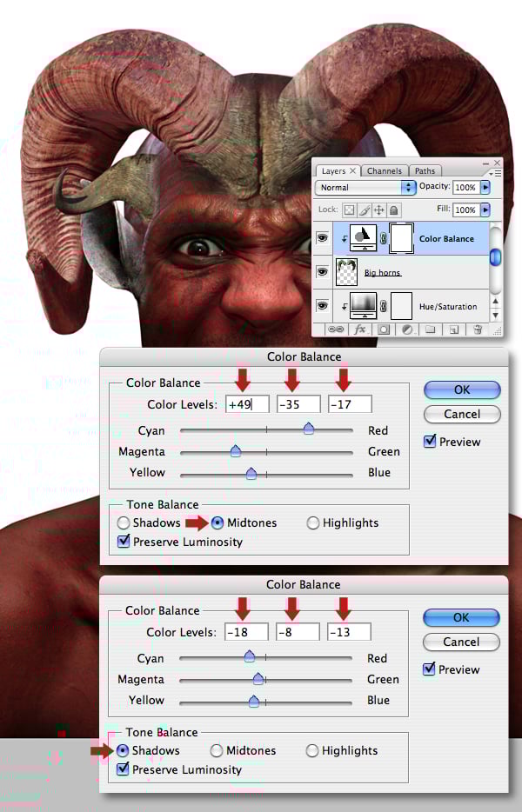Open the Normal blend mode dropdown
The height and width of the screenshot is (812, 522).
365,188
